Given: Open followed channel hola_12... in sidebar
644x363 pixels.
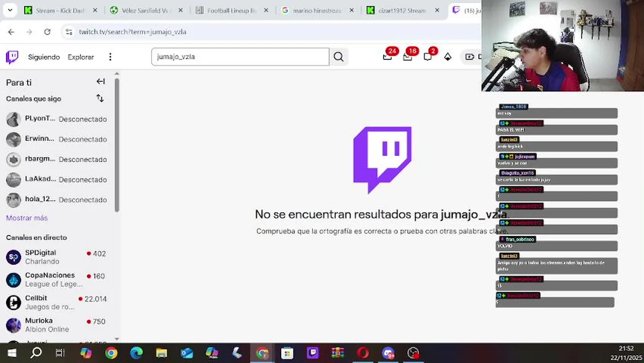Looking at the screenshot, I should tap(56, 200).
